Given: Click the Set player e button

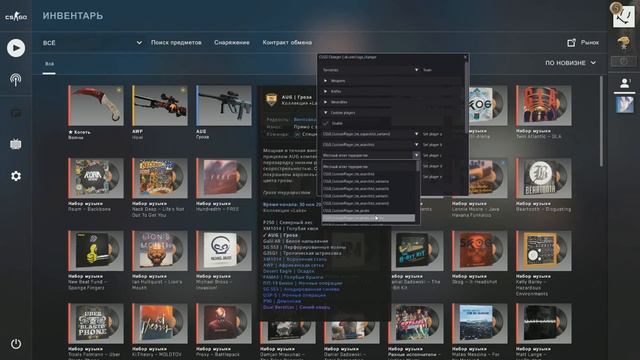Looking at the screenshot, I should pos(432,177).
